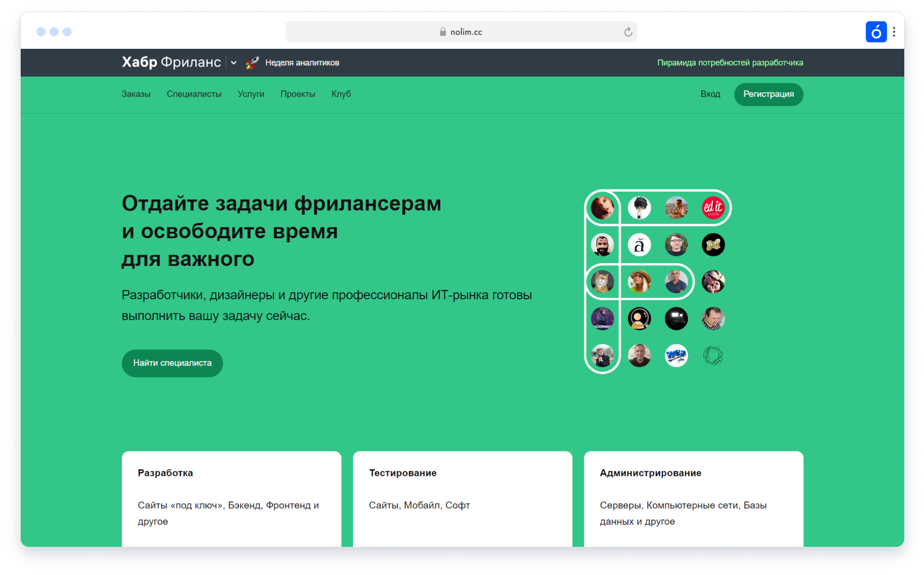Click the orange user silhouette avatar
Screen dimensions: 924x575
(x=639, y=319)
